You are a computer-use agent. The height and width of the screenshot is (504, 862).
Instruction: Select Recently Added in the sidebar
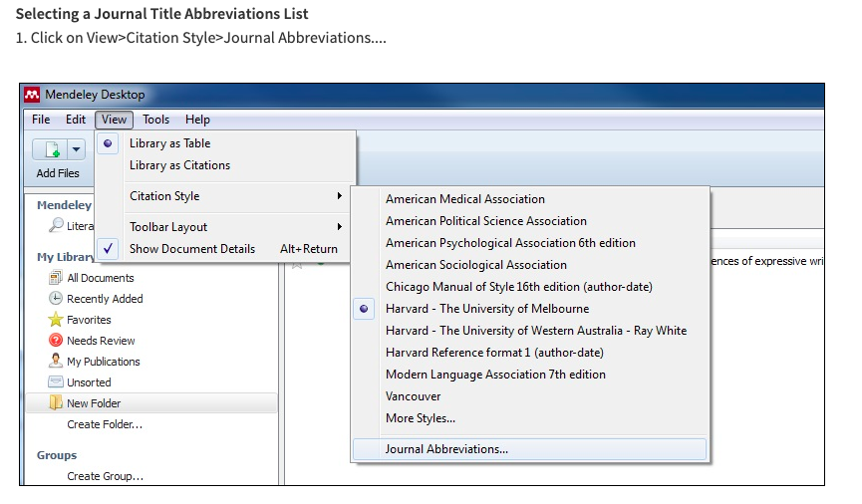[x=105, y=299]
